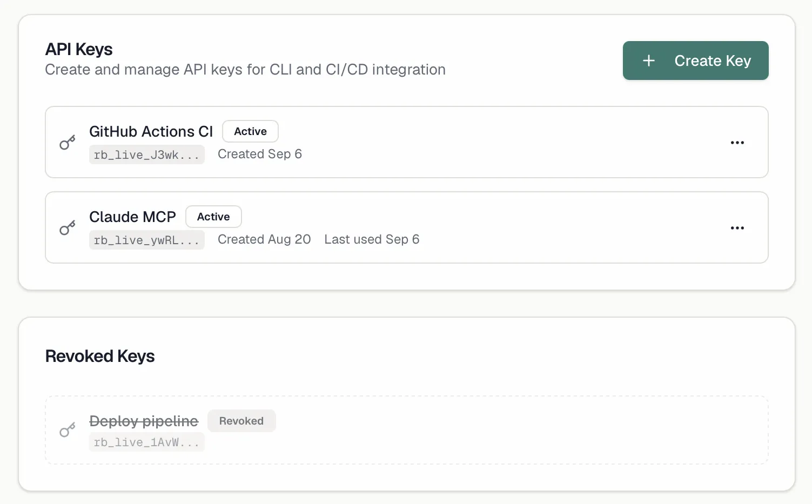
Task: Click the Active badge for Claude MCP
Action: [213, 217]
